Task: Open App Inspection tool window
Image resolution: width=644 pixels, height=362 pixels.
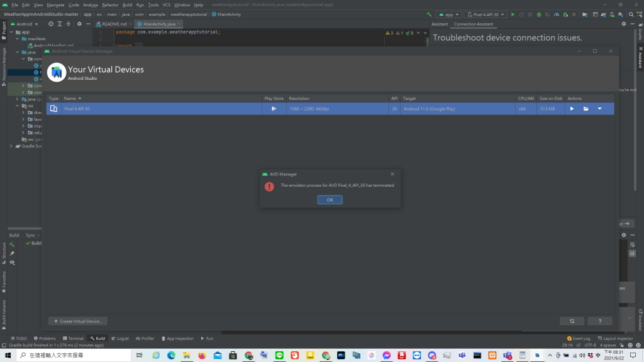Action: (x=177, y=339)
